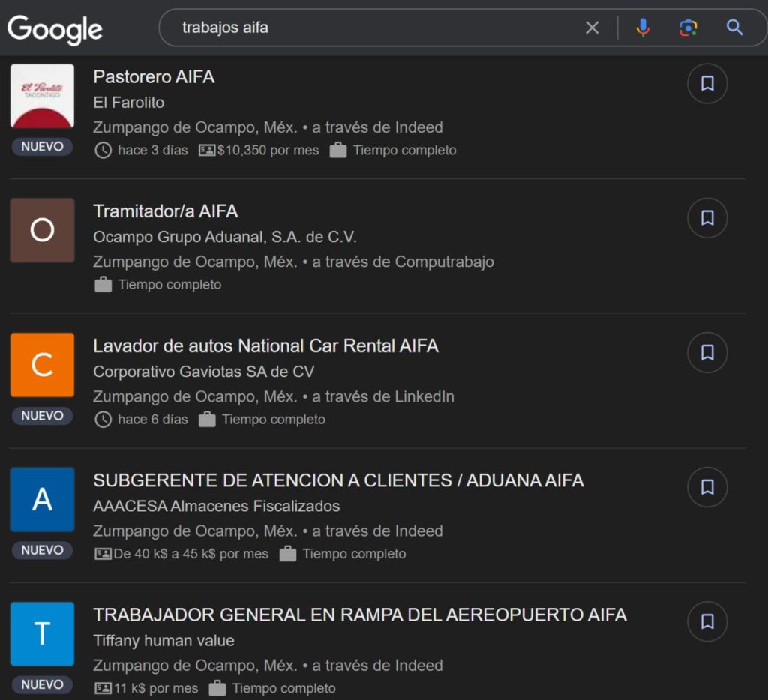Click briefcase icon in Pastorero AIFA row
768x700 pixels.
tap(338, 150)
